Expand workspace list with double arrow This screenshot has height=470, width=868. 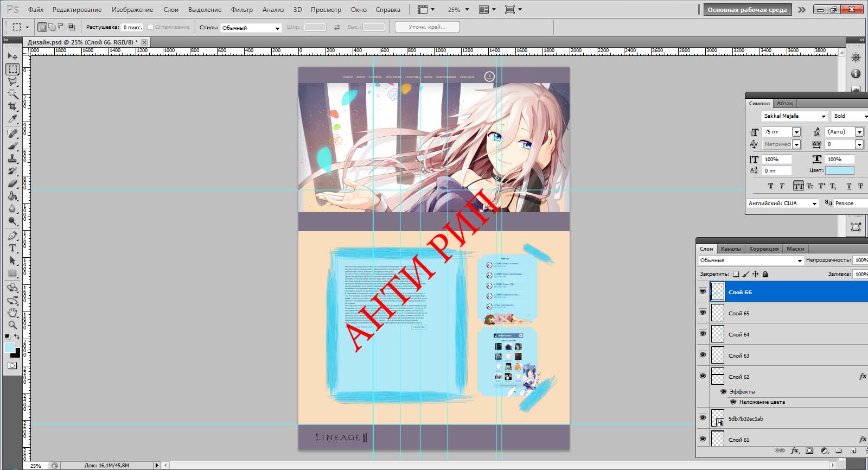point(802,10)
